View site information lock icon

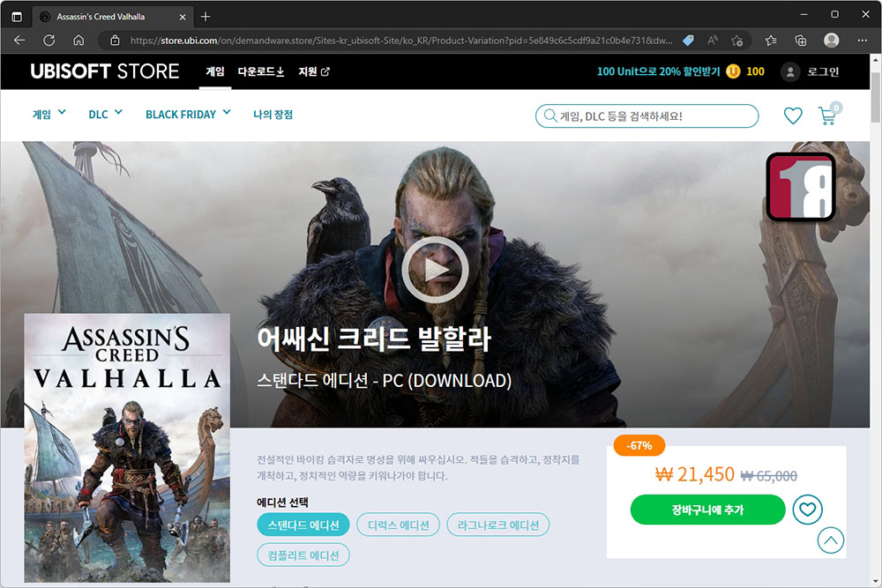coord(115,41)
